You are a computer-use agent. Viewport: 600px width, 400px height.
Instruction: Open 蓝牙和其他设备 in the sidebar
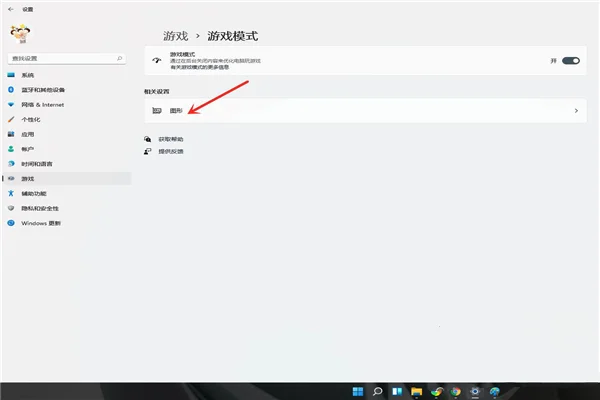pos(43,90)
